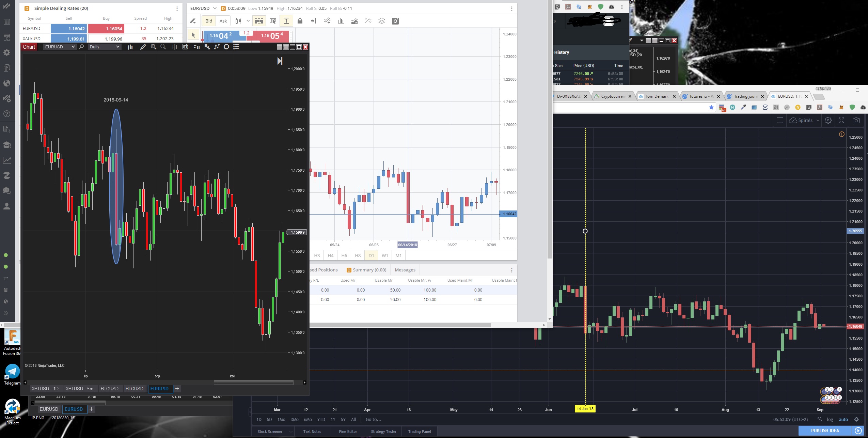Screen dimensions: 868x438
Task: Click the PUBLISH IDEA button
Action: click(825, 431)
